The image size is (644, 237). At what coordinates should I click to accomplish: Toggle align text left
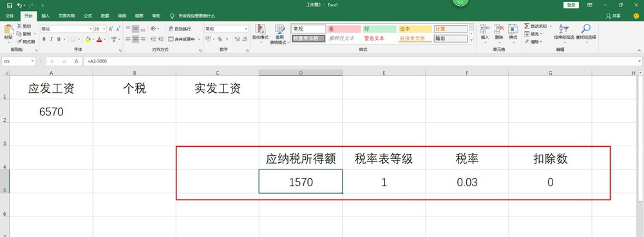[128, 39]
